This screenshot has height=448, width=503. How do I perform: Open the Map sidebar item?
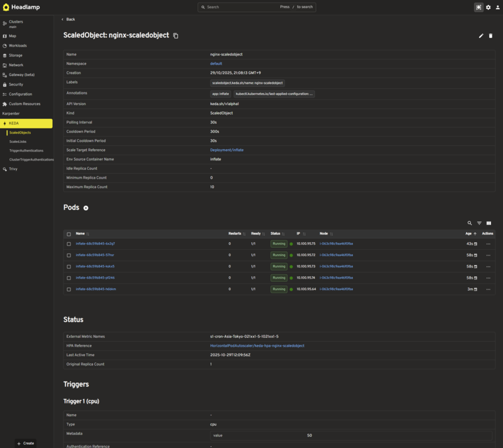[12, 36]
